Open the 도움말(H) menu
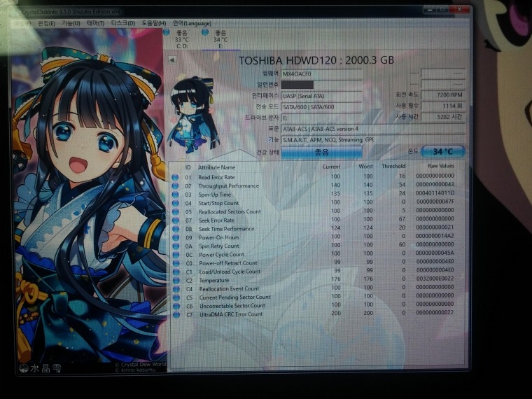Viewport: 532px width, 399px height. 154,23
